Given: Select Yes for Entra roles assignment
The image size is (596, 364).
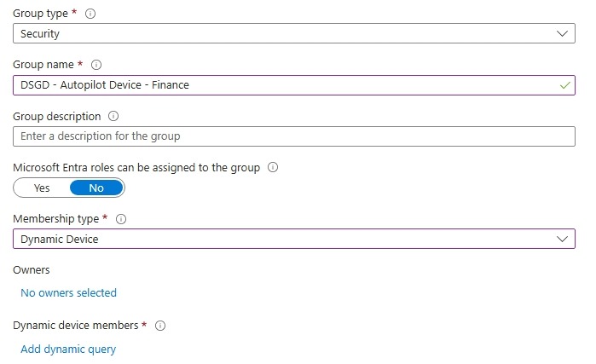Looking at the screenshot, I should click(42, 188).
